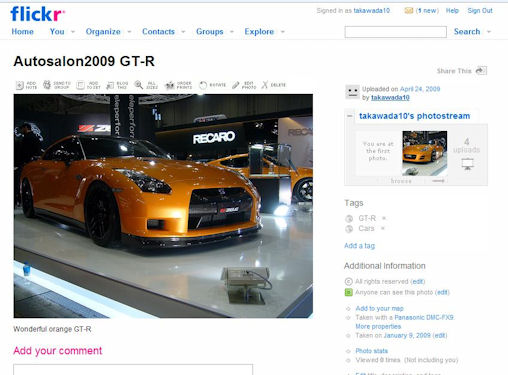Image resolution: width=508 pixels, height=375 pixels.
Task: Open the photostream thumbnail of orange car
Action: coord(425,153)
